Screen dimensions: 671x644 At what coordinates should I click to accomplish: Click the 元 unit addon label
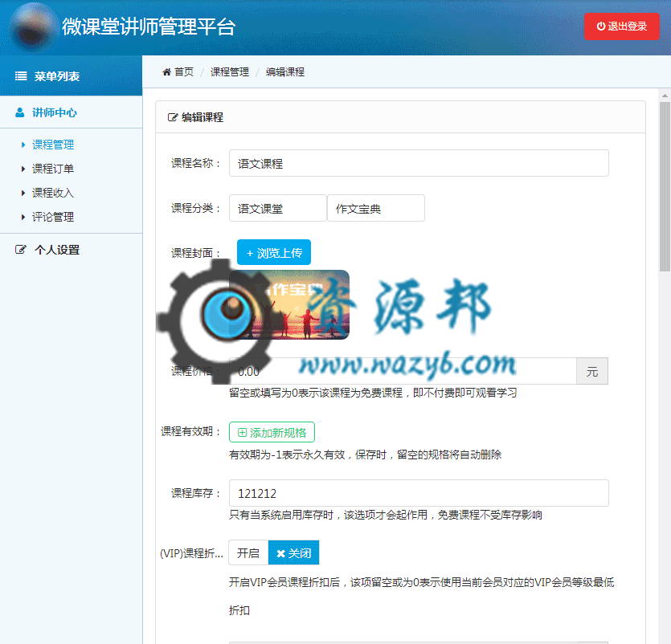(592, 371)
